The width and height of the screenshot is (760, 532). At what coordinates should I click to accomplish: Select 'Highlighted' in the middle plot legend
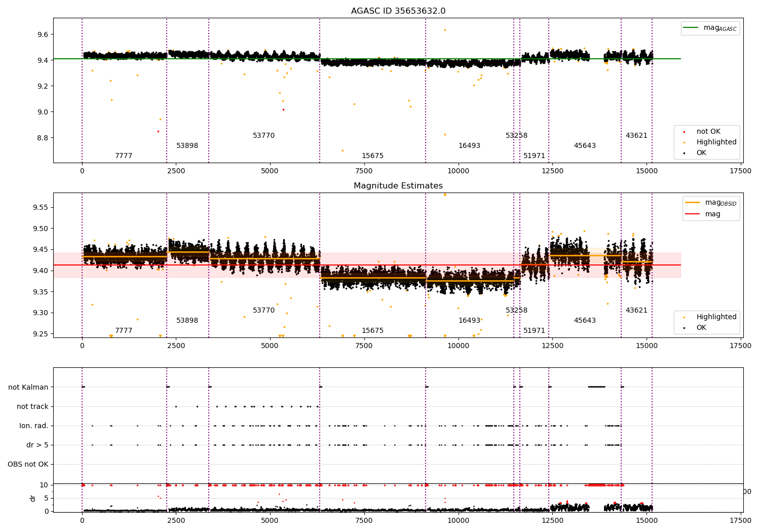coord(716,317)
